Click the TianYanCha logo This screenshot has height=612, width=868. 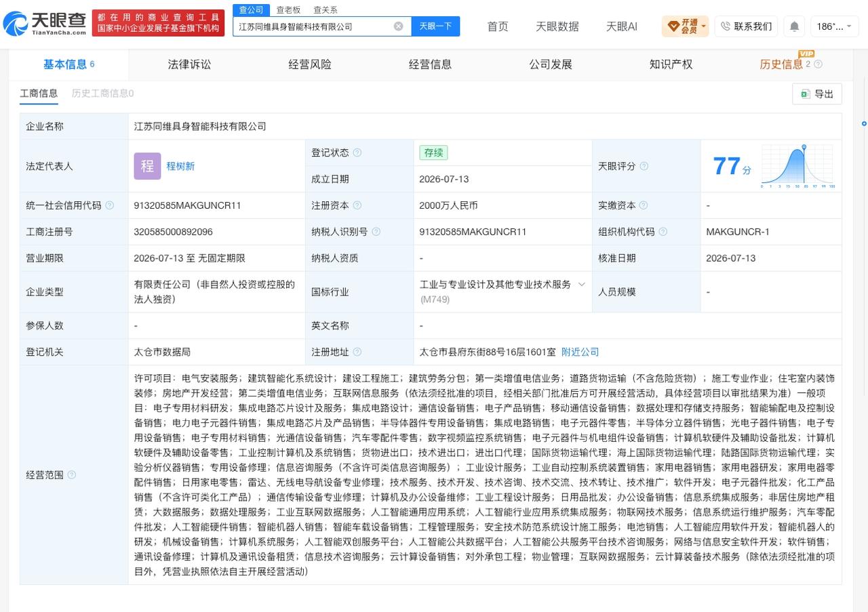pos(45,24)
